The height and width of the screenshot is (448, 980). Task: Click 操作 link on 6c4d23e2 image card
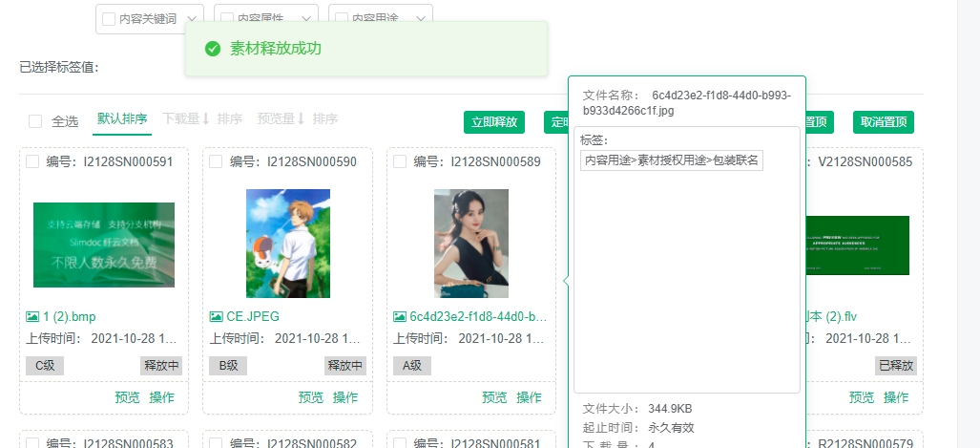click(530, 397)
